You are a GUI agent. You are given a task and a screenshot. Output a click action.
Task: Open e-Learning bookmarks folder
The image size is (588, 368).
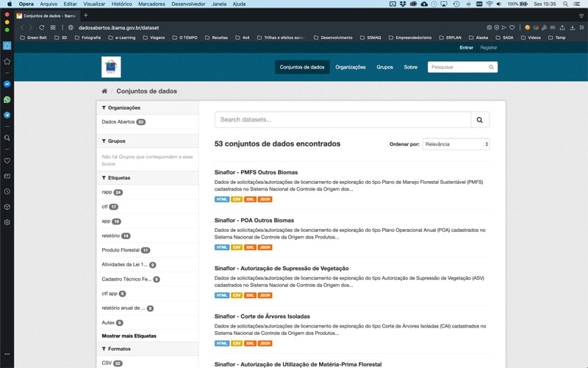(x=121, y=38)
